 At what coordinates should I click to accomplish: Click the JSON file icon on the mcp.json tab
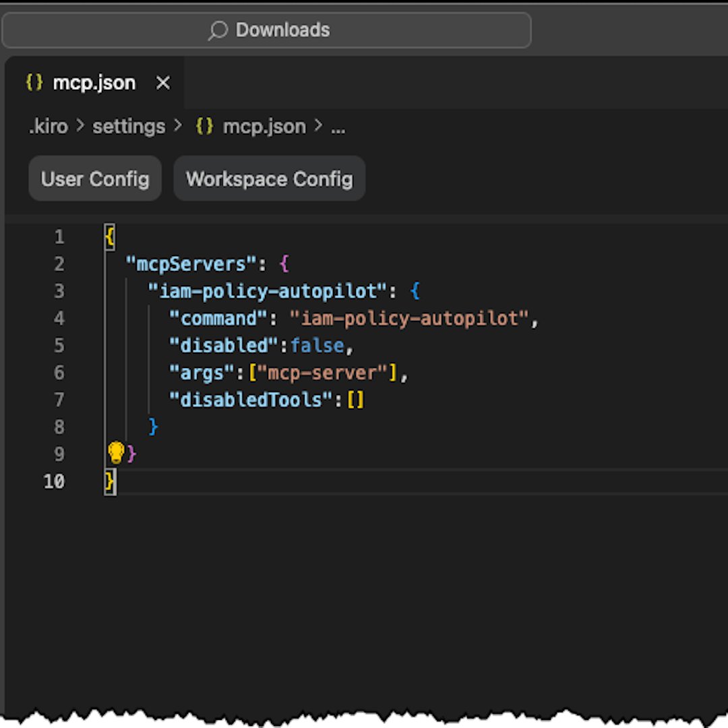(34, 82)
